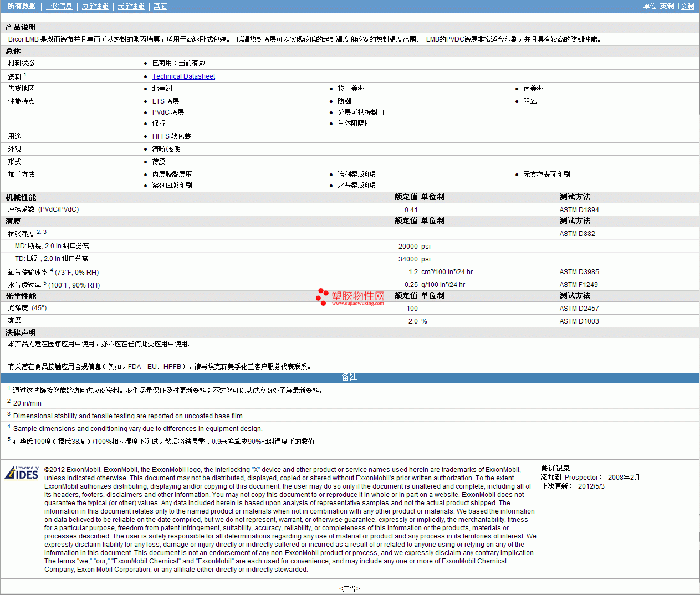This screenshot has height=595, width=700.
Task: Click the 拉丁美洲 region entry
Action: click(x=351, y=89)
